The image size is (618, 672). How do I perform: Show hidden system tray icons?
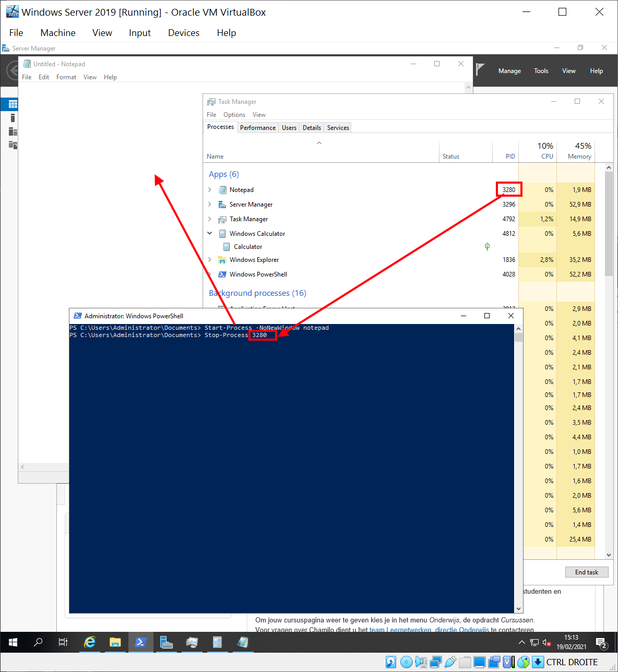point(521,642)
